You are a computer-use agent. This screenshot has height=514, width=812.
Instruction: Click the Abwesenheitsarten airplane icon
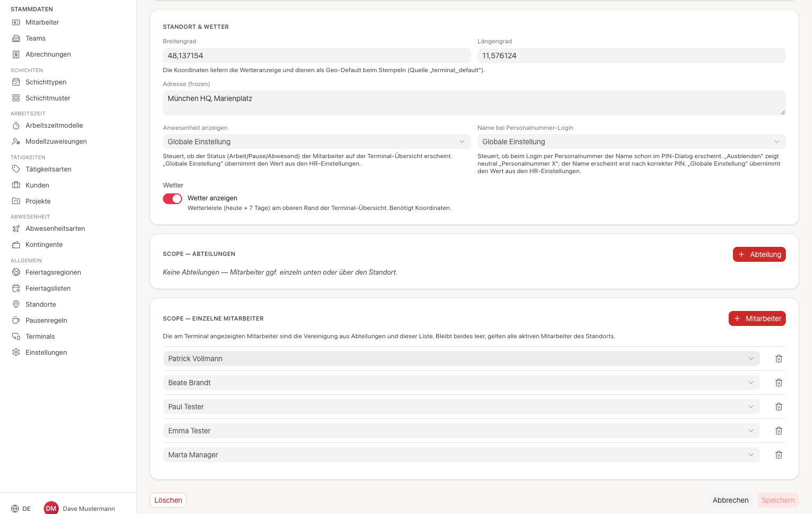[x=16, y=229]
